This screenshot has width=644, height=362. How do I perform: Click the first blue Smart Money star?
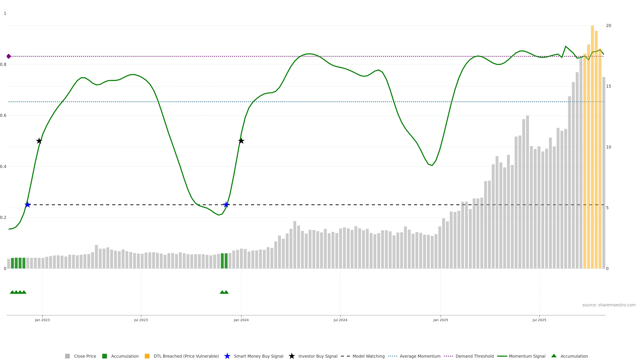(x=28, y=205)
